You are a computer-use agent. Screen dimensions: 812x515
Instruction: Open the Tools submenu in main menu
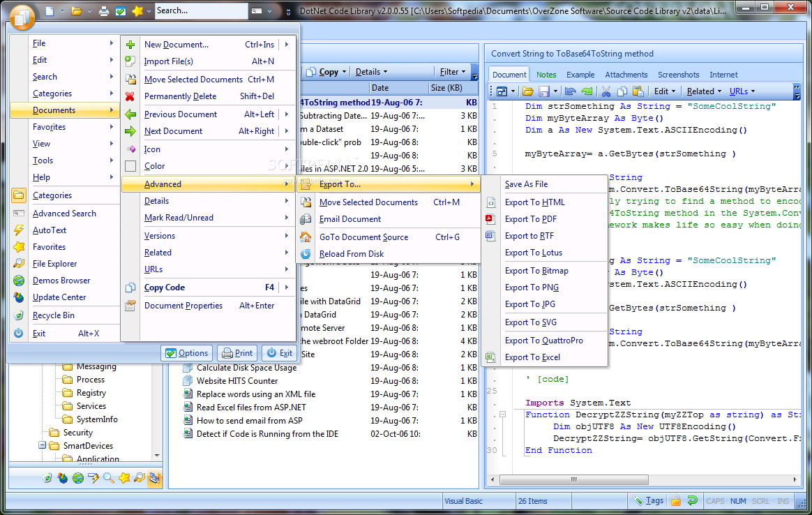tap(65, 161)
